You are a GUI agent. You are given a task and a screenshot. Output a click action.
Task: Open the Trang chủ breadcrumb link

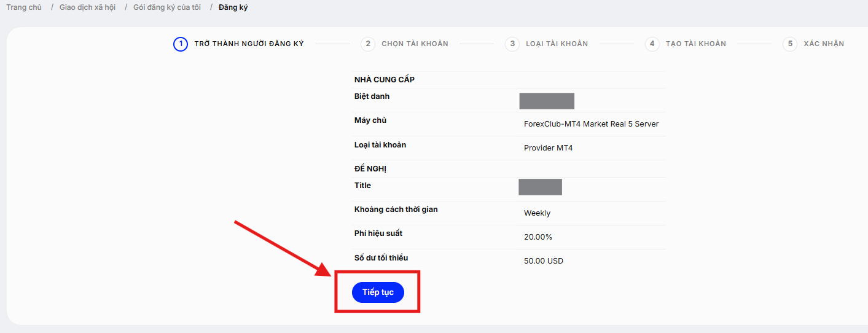coord(24,7)
